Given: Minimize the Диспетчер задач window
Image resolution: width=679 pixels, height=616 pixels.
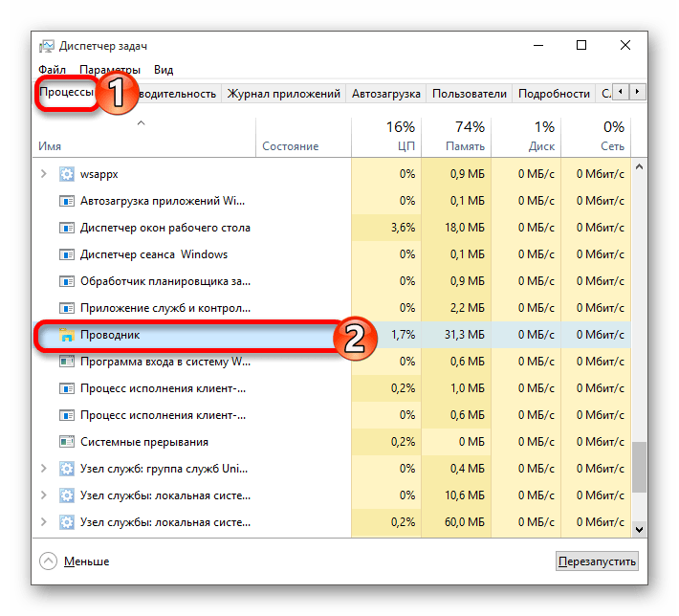Looking at the screenshot, I should click(x=538, y=45).
